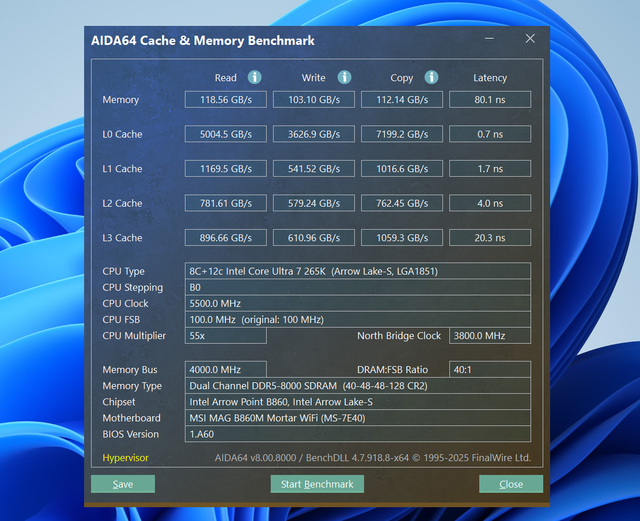Save the benchmark results

(123, 484)
